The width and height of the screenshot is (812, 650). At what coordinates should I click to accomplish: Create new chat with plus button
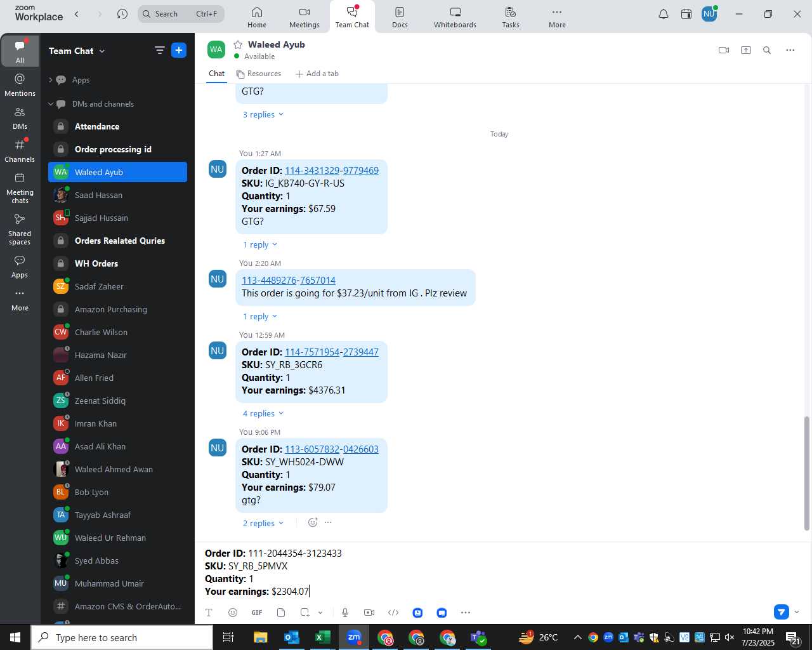(179, 50)
